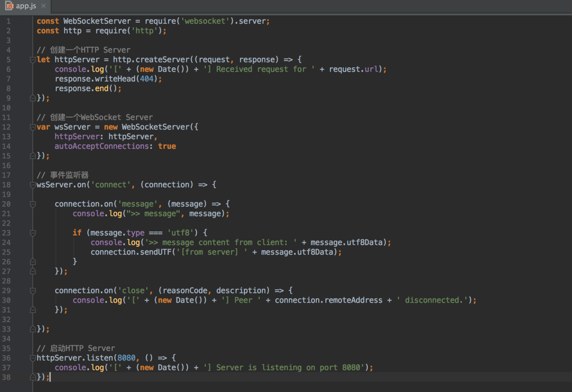Click line number 17 in the gutter
572x392 pixels.
click(x=6, y=175)
